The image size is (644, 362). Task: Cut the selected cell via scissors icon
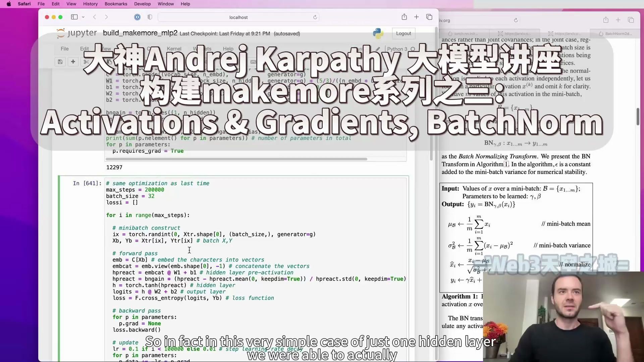pyautogui.click(x=86, y=62)
